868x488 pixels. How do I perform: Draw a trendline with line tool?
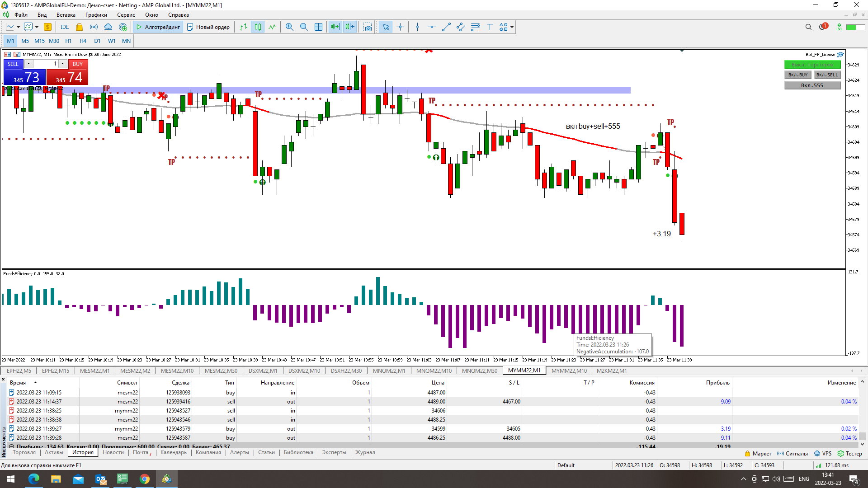(446, 27)
